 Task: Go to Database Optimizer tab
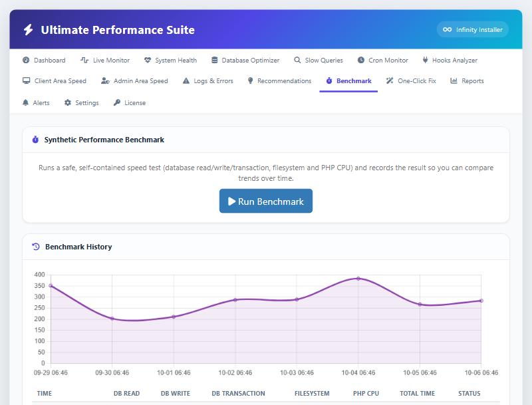pos(245,60)
